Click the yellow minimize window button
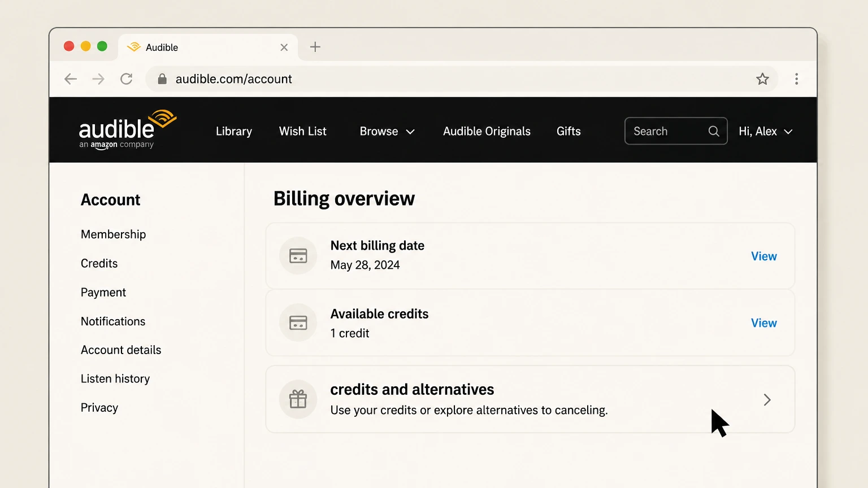This screenshot has width=868, height=488. pos(85,46)
